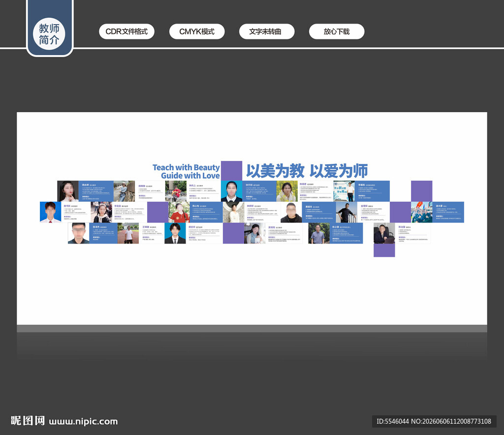Image resolution: width=504 pixels, height=435 pixels.
Task: Open photo of person playing guitar in red
Action: click(176, 191)
